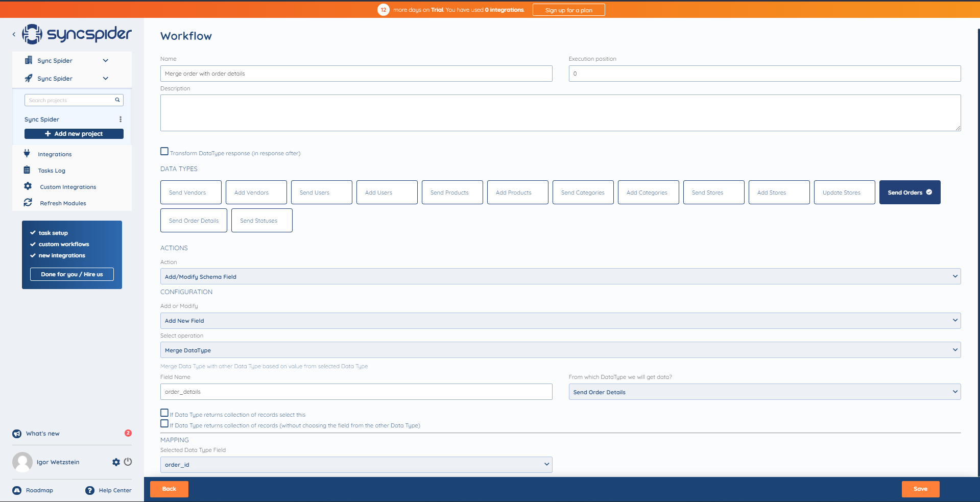Select the Add Stores data type
Screen dimensions: 980x502
[779, 193]
